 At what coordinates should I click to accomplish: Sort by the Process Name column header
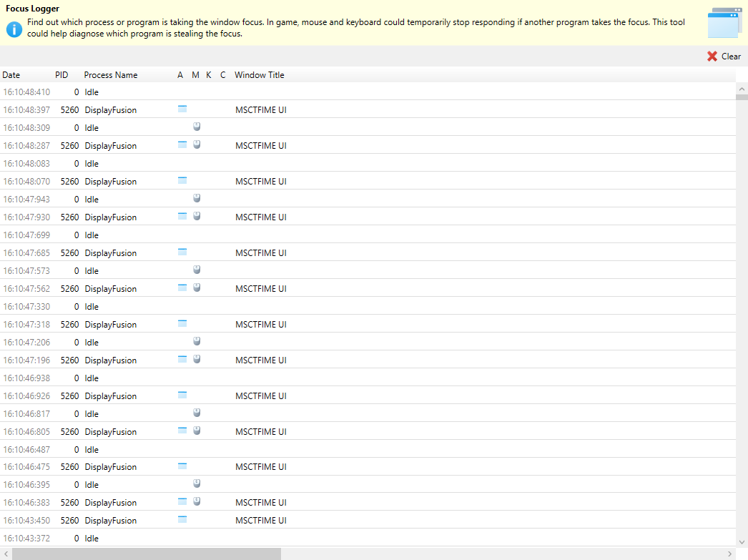point(111,75)
